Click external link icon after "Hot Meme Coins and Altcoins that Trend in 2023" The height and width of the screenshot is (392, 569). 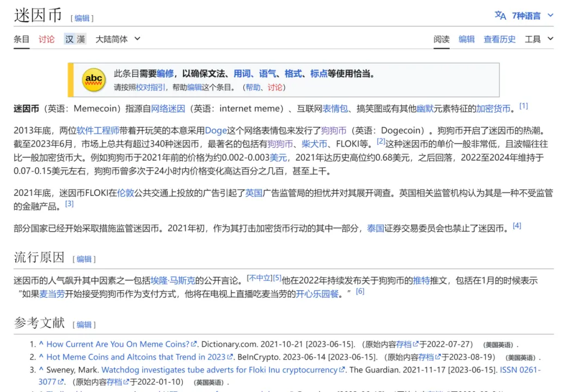[229, 357]
